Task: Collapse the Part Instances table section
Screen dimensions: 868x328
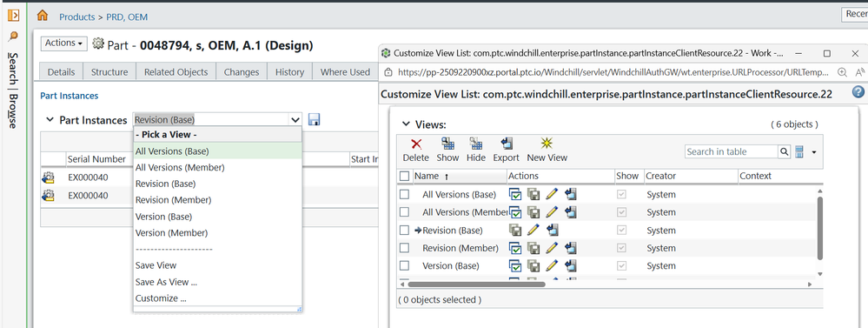Action: coord(50,120)
